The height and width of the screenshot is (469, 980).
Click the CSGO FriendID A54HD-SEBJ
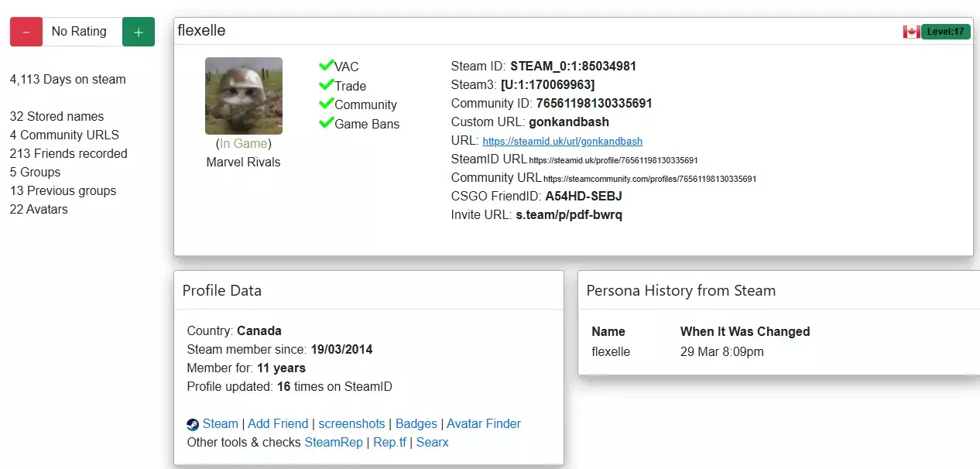tap(584, 196)
